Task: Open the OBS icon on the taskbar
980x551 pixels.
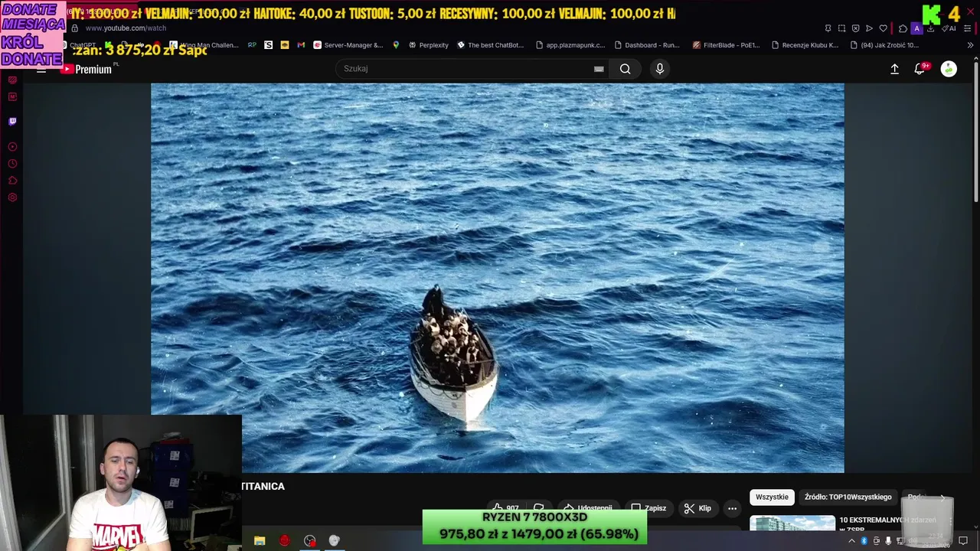Action: (x=309, y=540)
